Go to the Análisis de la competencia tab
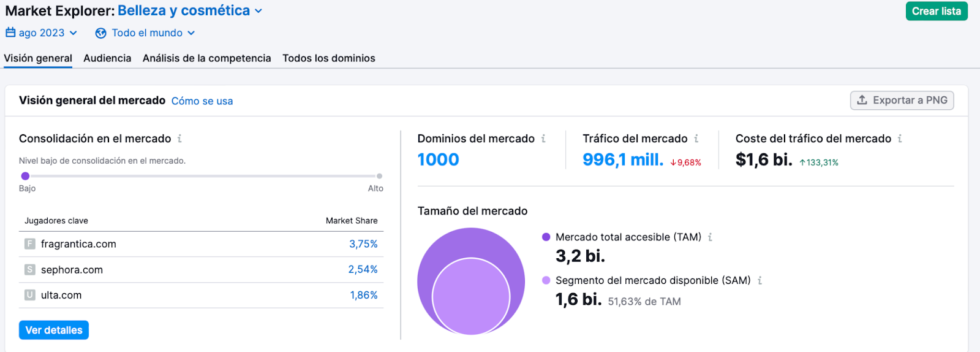 coord(206,58)
